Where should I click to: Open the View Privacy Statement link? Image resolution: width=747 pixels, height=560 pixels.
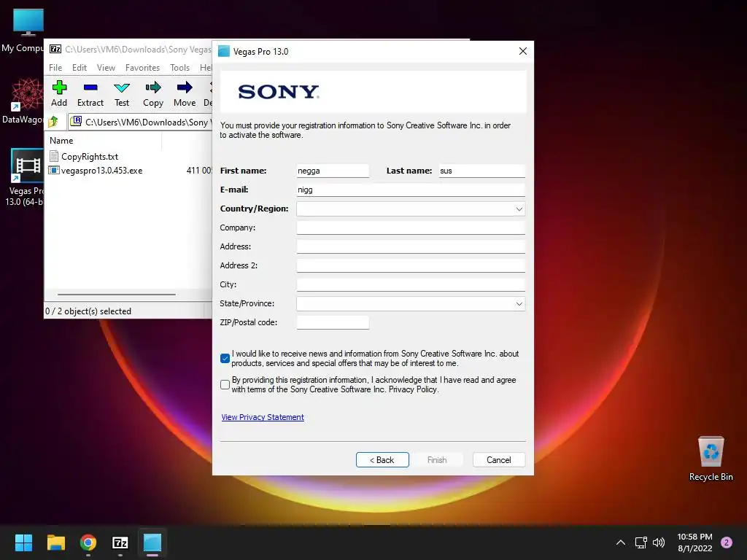(x=263, y=417)
